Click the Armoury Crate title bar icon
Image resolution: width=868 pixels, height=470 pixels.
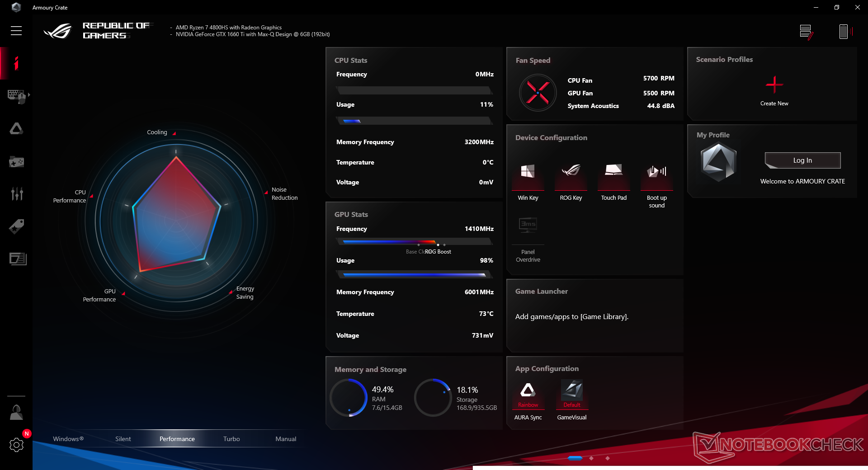pyautogui.click(x=16, y=7)
